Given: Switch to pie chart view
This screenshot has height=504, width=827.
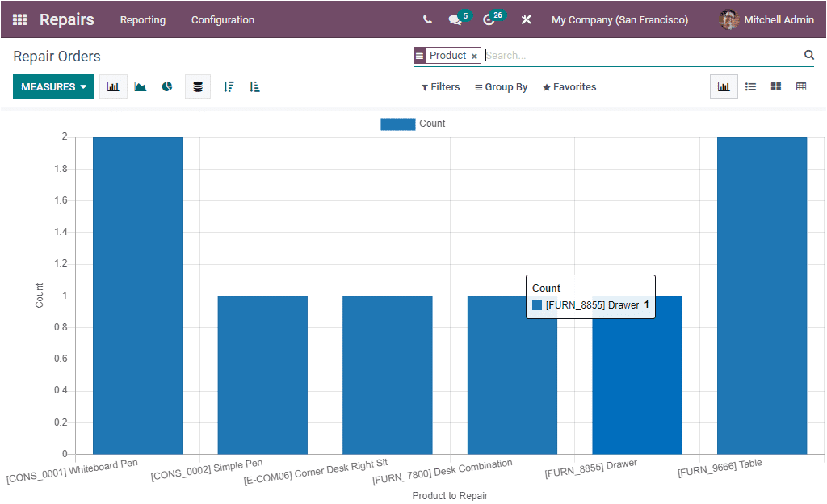Looking at the screenshot, I should 167,86.
